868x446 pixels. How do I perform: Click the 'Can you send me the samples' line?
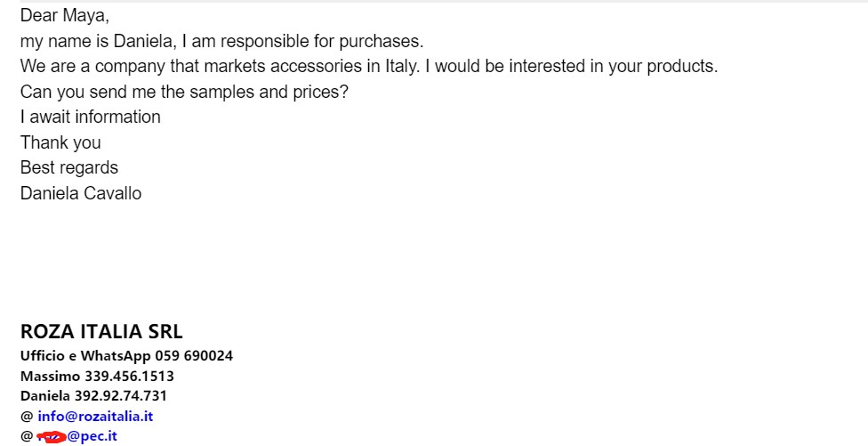[184, 92]
